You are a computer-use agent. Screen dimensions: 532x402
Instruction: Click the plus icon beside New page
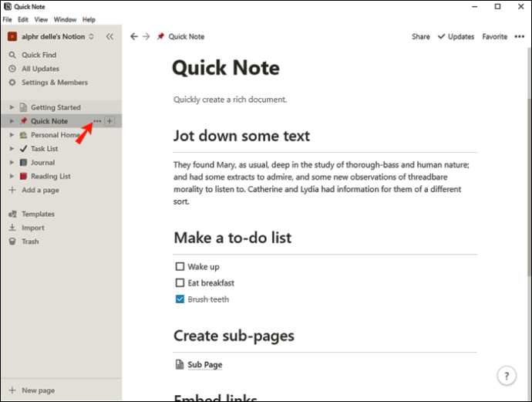[x=12, y=390]
